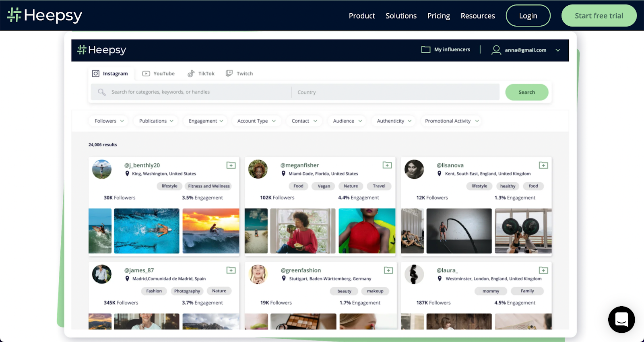Open the account menu chevron next to anna@gmail.com

[x=558, y=50]
